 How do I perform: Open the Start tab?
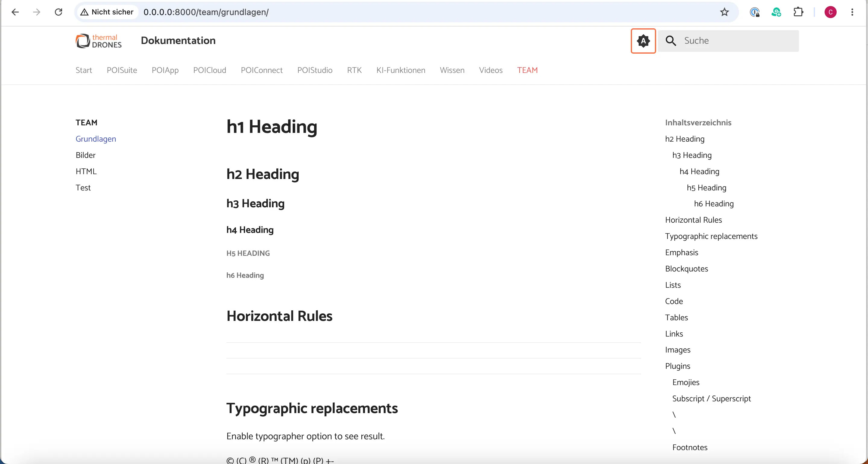[x=83, y=70]
